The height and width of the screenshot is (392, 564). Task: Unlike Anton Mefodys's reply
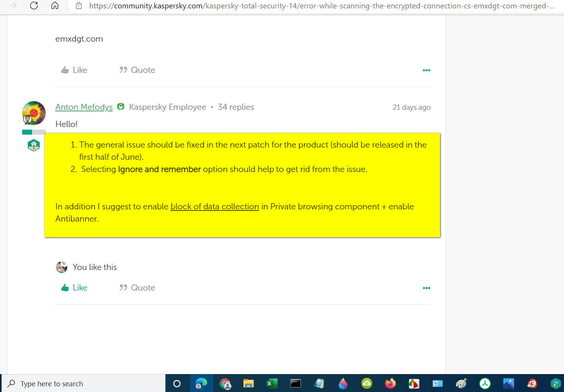pos(74,288)
